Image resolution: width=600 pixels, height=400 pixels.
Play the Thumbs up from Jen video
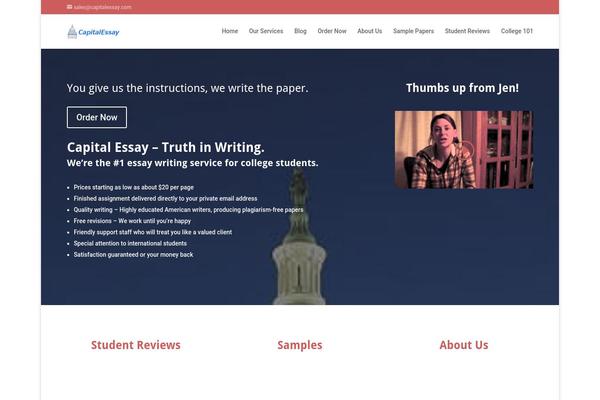point(464,150)
